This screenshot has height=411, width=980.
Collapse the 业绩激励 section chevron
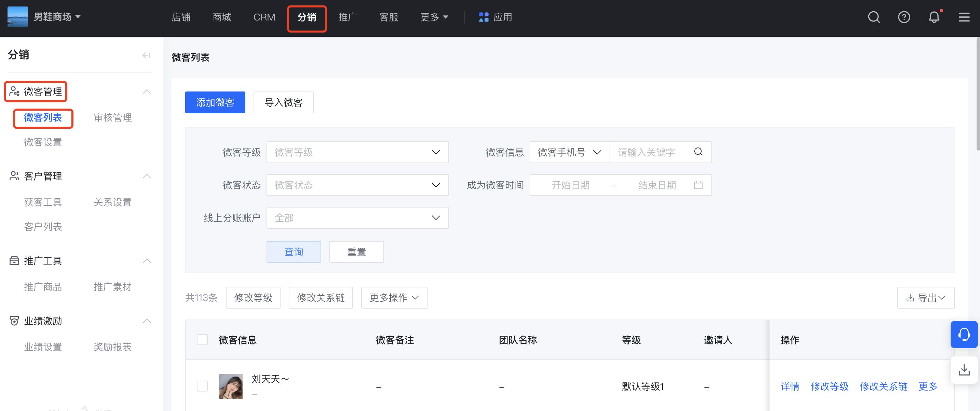coord(147,321)
